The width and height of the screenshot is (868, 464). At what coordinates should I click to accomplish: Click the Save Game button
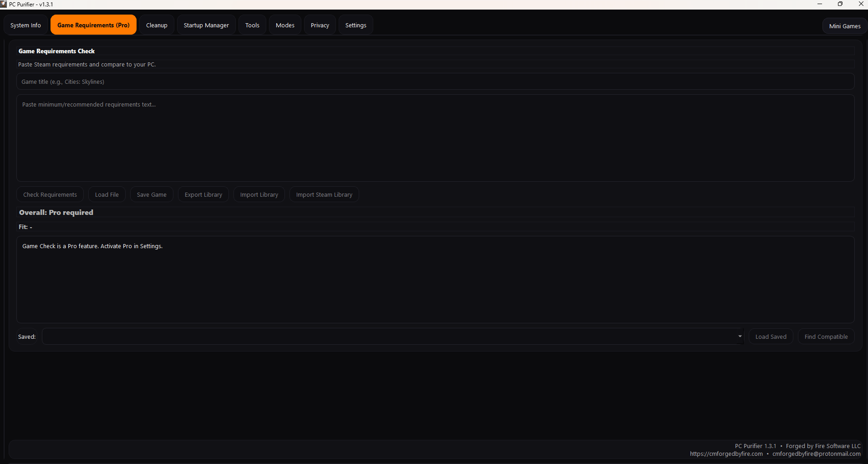coord(152,194)
